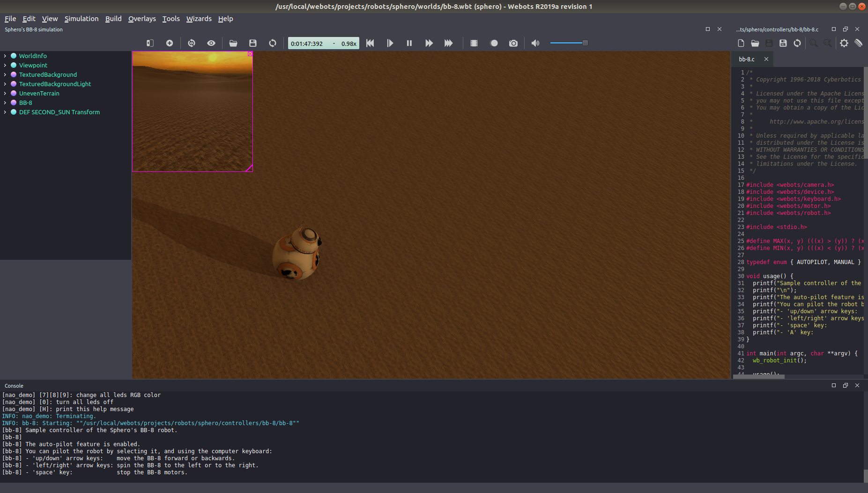Open file with editor folder icon

[755, 43]
